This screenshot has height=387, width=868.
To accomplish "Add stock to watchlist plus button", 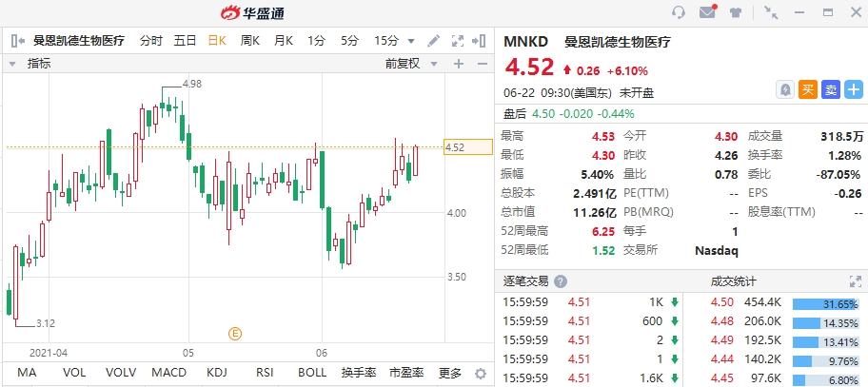I will point(854,89).
